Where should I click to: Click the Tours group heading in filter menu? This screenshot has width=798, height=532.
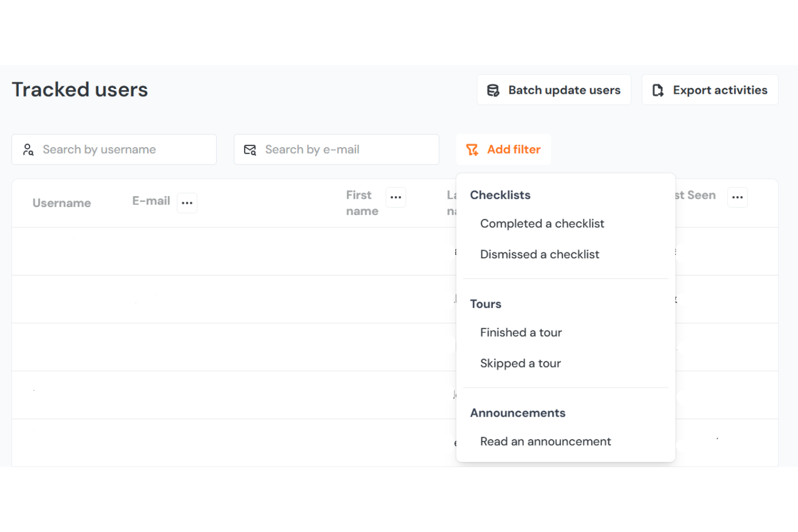pos(486,304)
